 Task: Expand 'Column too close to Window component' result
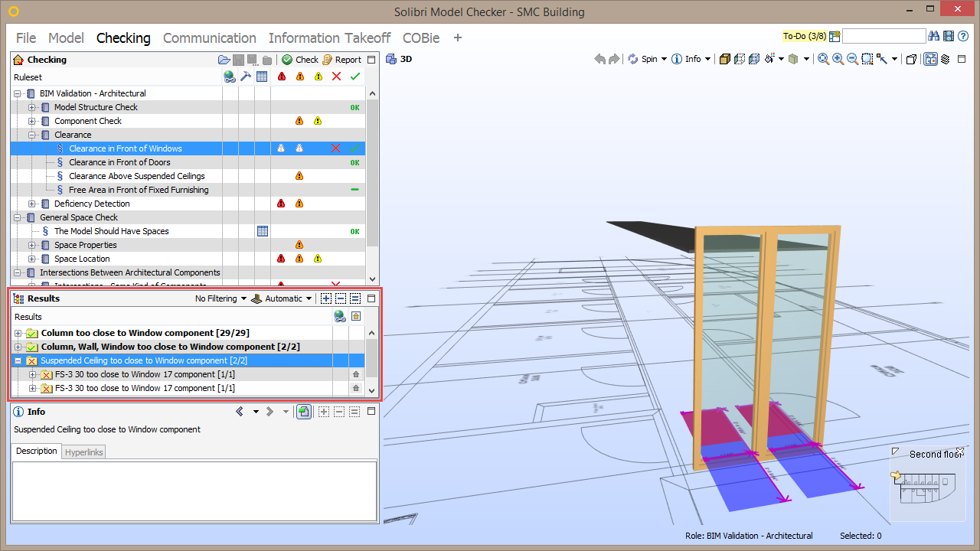17,334
